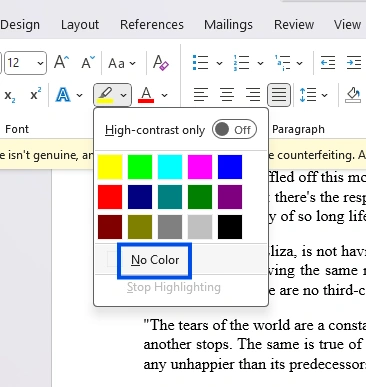Toggle the High-contrast only switch
Screen dimensions: 366x387
[x=234, y=130]
